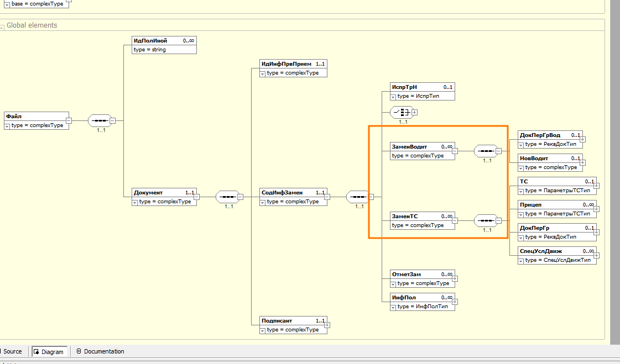Open the ПараметрыТСТип dropdown of Прицеп
The image size is (620, 364).
(521, 215)
